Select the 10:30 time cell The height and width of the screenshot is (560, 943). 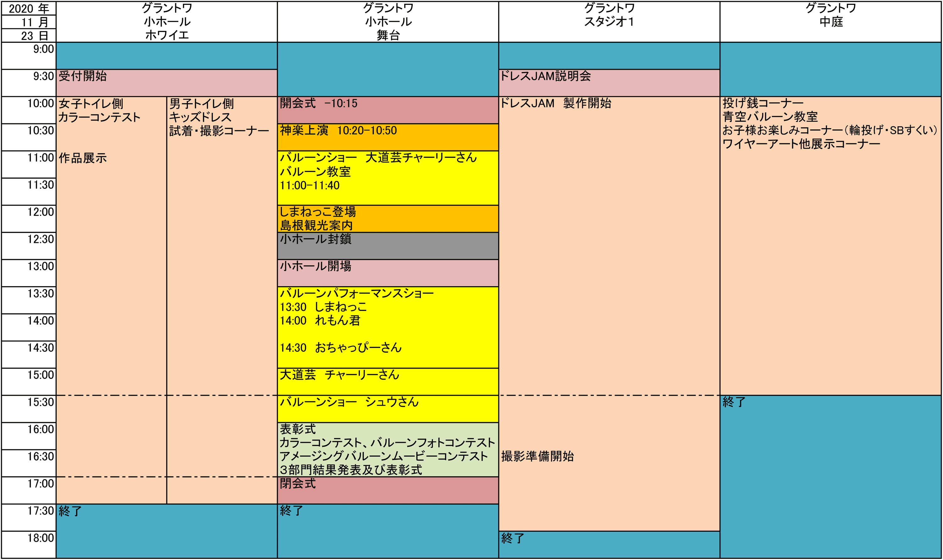[x=29, y=137]
